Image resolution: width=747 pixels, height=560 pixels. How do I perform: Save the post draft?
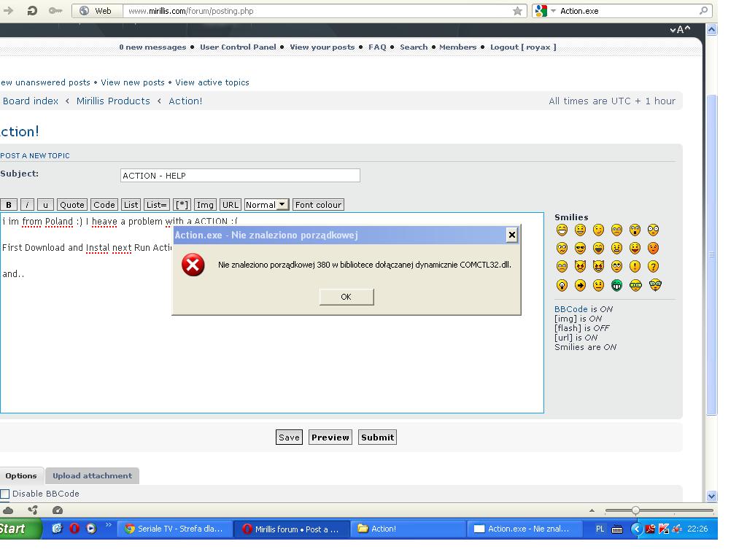coord(289,437)
